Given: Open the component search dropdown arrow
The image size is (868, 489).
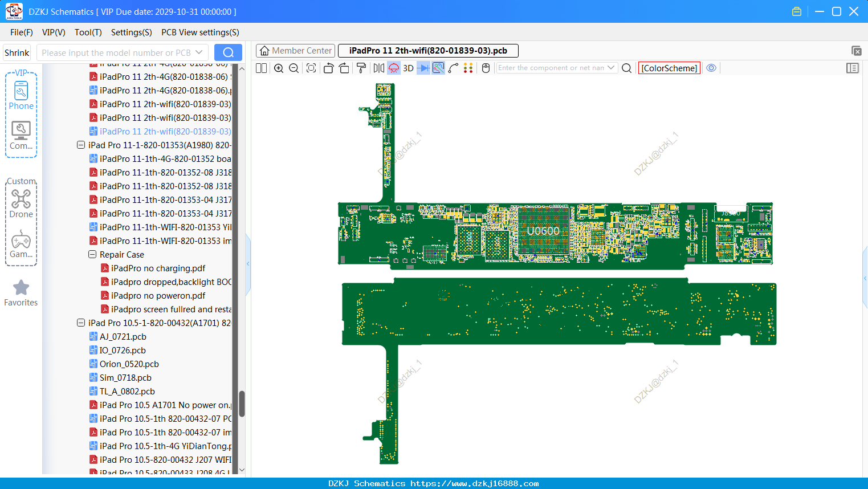Looking at the screenshot, I should pos(612,68).
